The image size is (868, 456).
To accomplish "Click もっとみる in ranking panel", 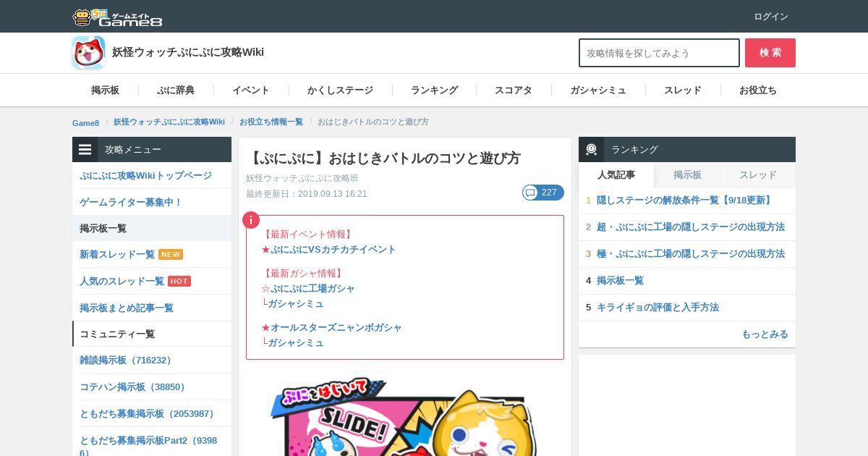I will [x=765, y=334].
